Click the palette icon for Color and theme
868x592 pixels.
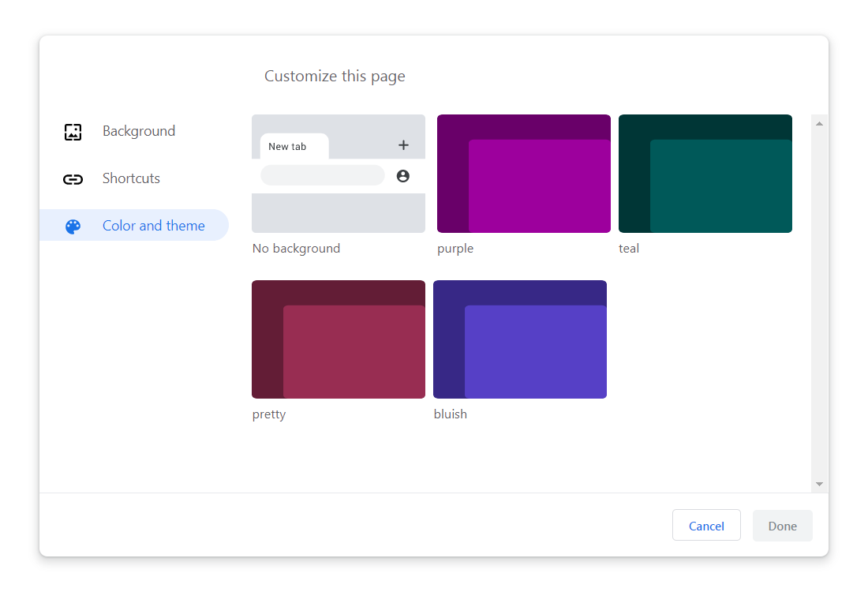(73, 227)
